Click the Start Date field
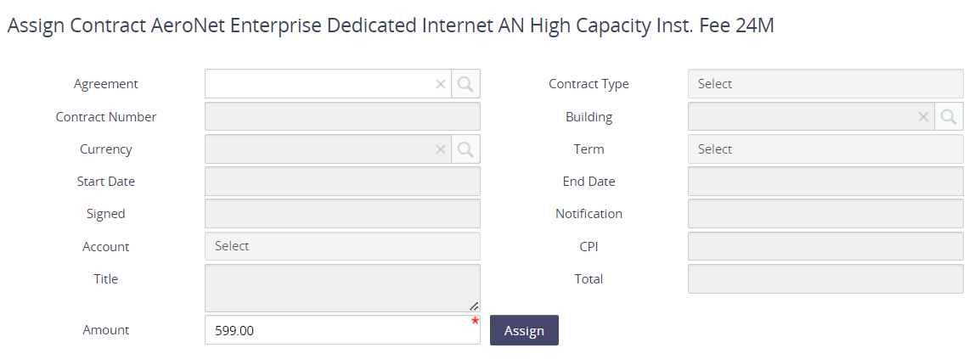 342,181
